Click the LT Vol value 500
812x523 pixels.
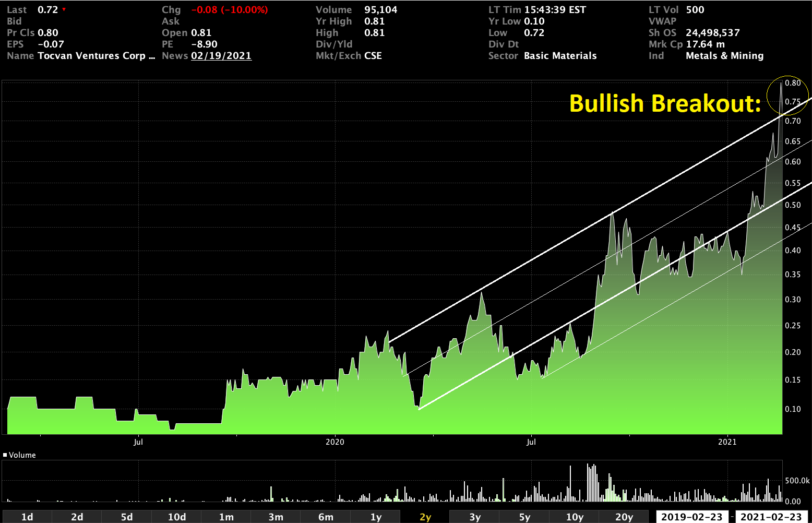tap(695, 10)
